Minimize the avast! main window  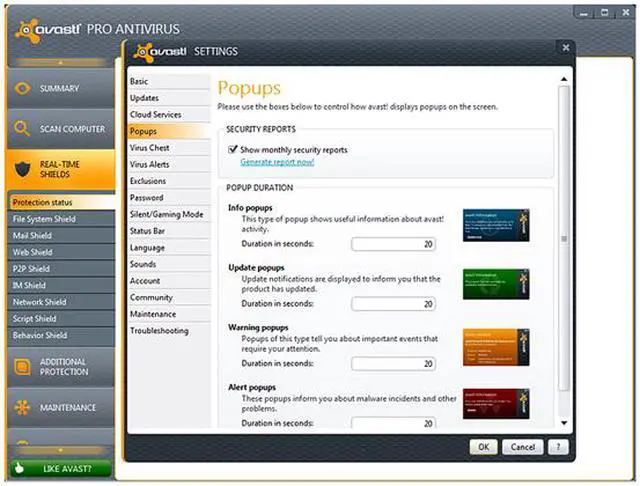(x=584, y=13)
